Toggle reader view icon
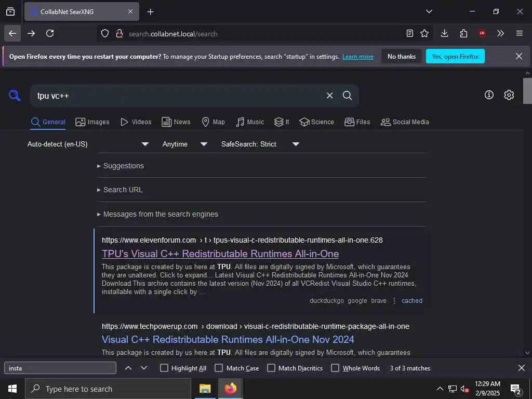Image resolution: width=532 pixels, height=399 pixels. coord(410,33)
